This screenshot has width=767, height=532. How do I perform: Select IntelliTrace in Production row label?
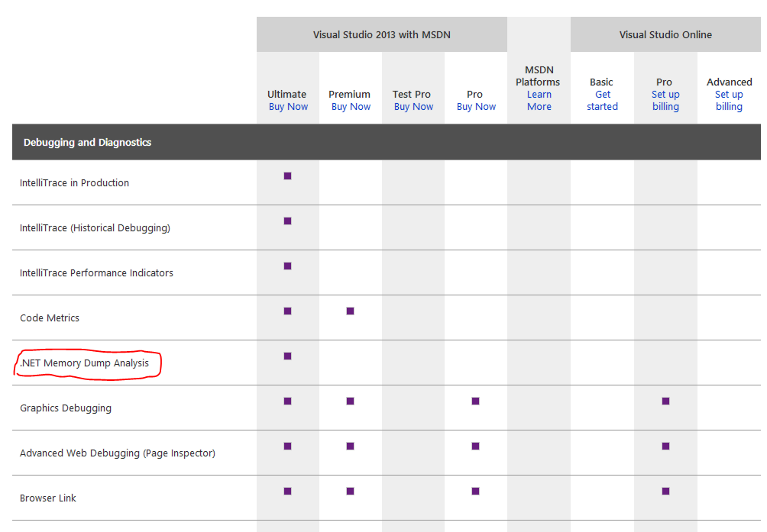[74, 182]
